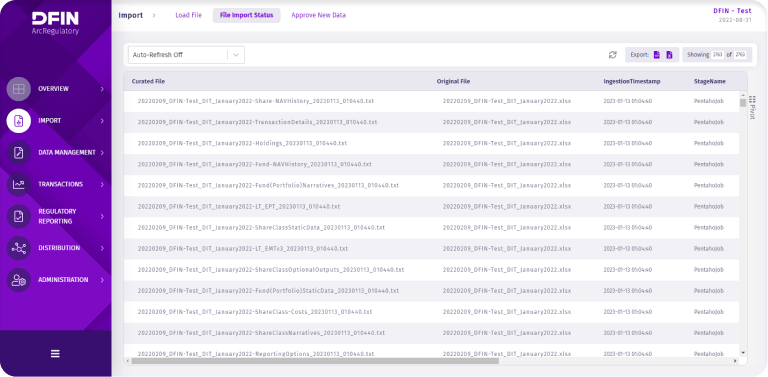The image size is (768, 377).
Task: Export the table as CSV document
Action: point(657,55)
